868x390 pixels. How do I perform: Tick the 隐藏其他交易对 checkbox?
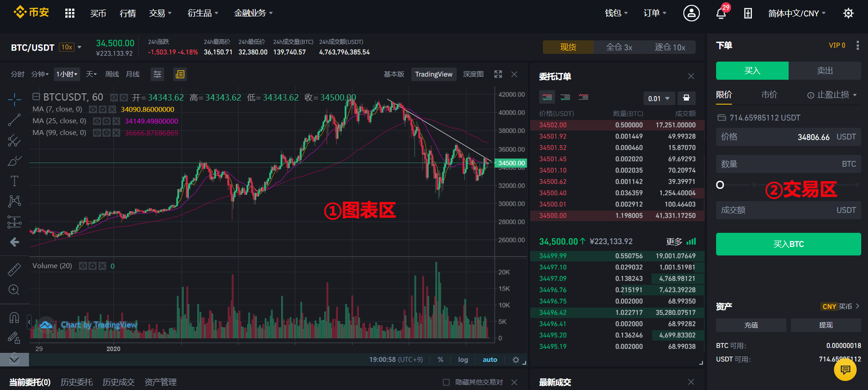pos(446,382)
